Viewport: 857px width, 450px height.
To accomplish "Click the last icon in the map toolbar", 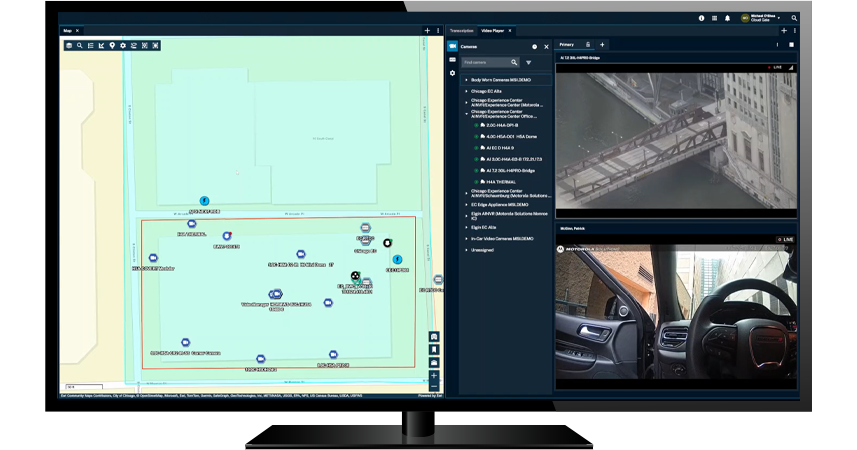I will 156,45.
